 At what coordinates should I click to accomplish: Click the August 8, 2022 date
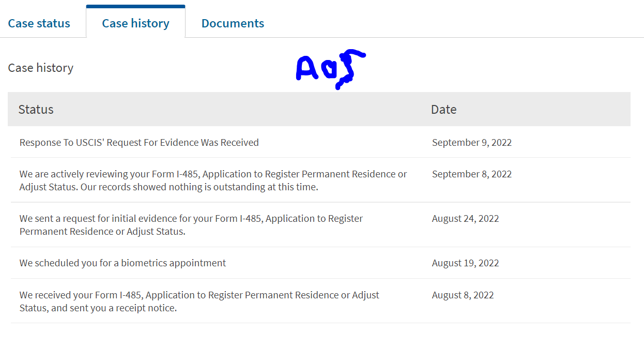click(463, 295)
